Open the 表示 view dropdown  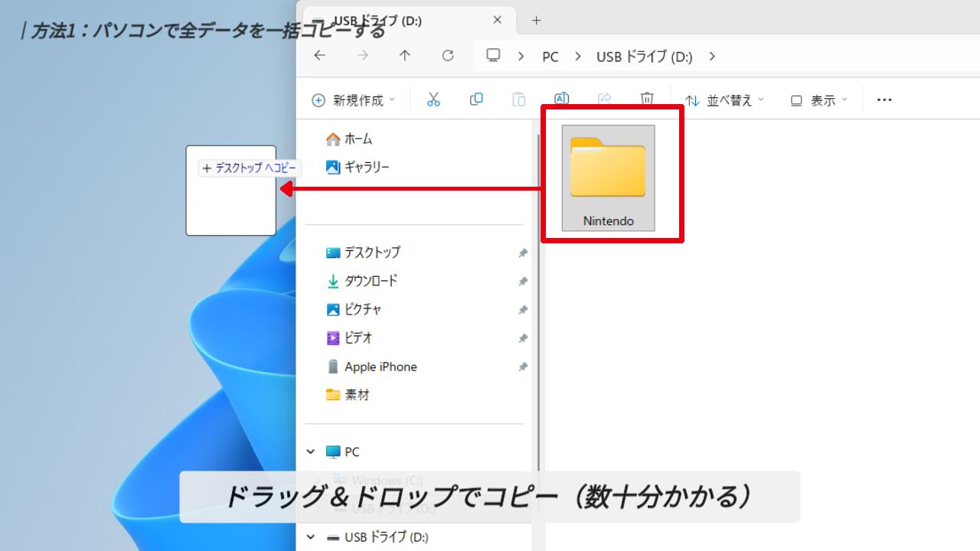point(819,100)
